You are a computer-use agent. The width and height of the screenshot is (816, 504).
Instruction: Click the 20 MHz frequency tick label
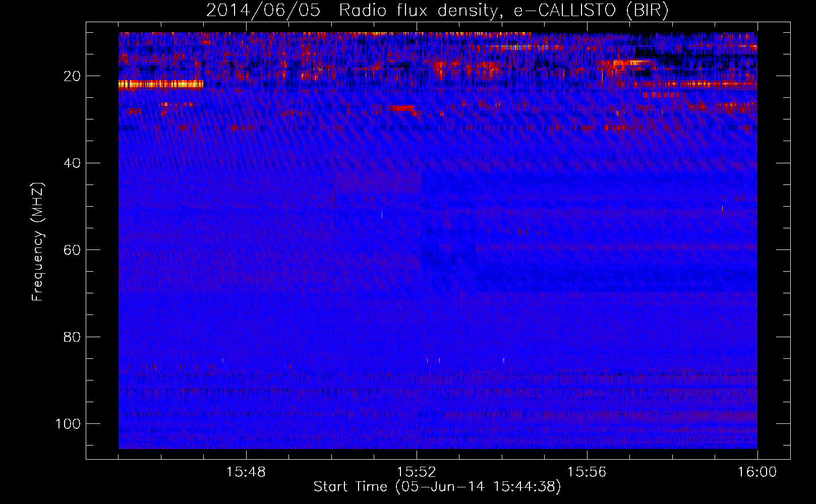pos(72,76)
